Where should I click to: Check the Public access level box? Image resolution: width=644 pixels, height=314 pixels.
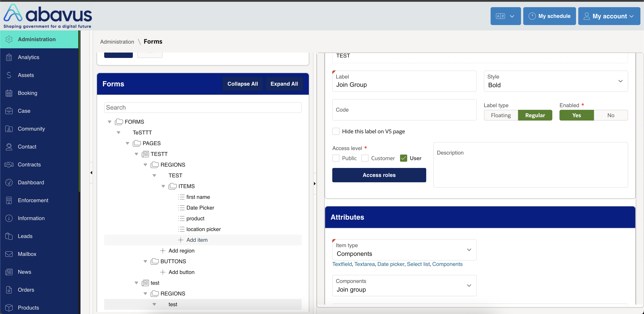tap(336, 158)
